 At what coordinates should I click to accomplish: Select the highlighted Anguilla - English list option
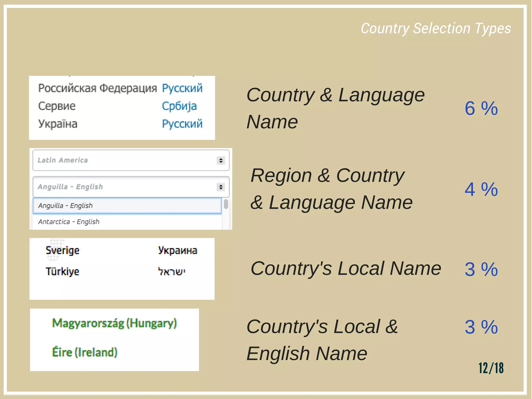coord(127,206)
